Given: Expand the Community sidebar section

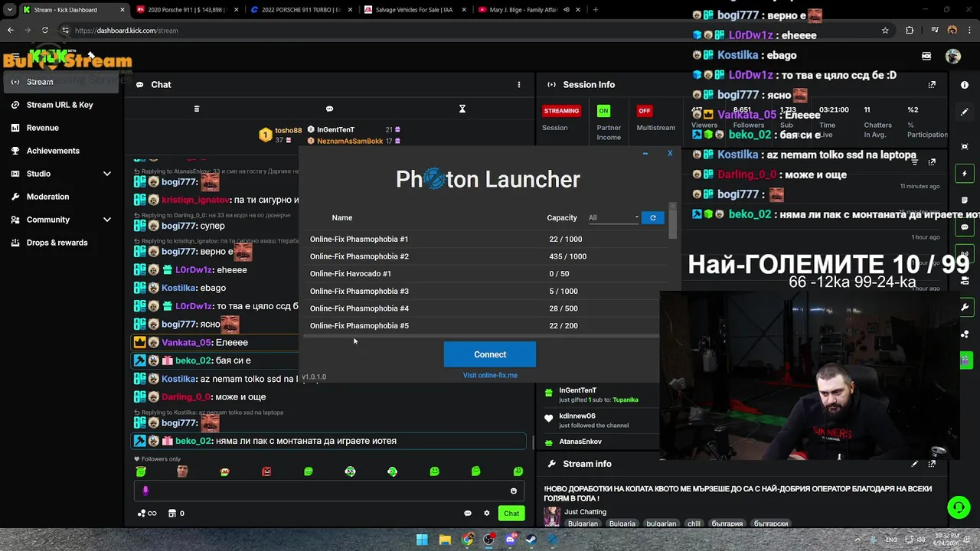Looking at the screenshot, I should (x=61, y=220).
